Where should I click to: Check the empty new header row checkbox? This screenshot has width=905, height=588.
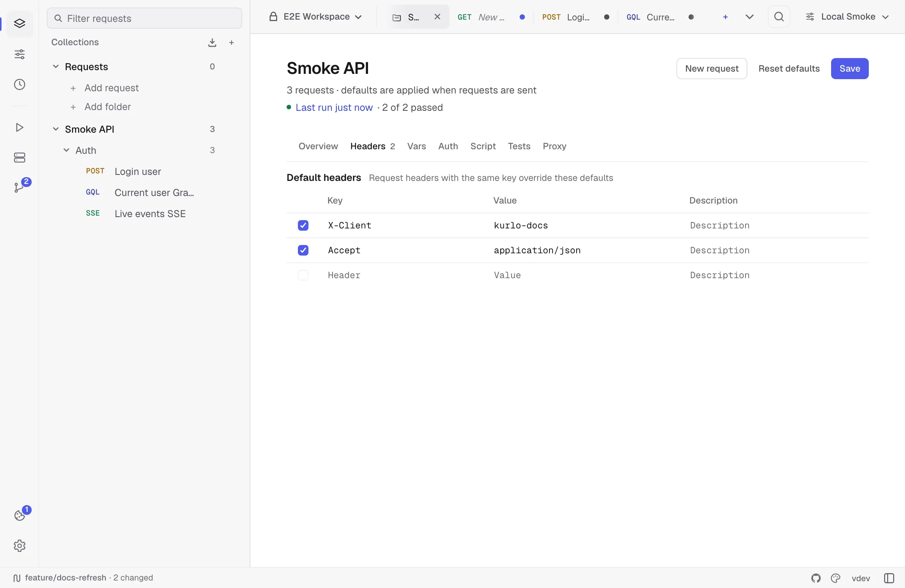pos(303,275)
